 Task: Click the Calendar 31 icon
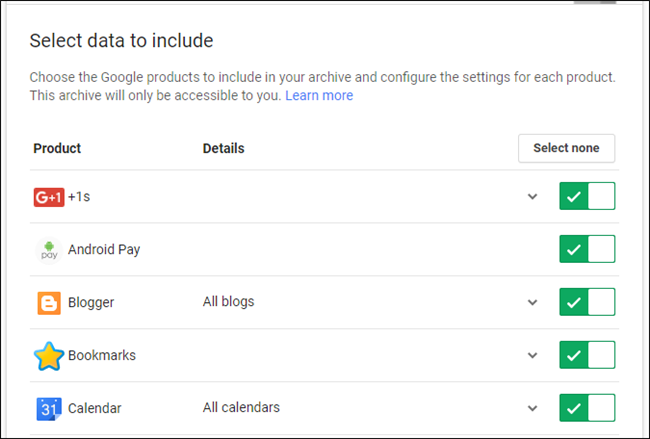click(48, 408)
